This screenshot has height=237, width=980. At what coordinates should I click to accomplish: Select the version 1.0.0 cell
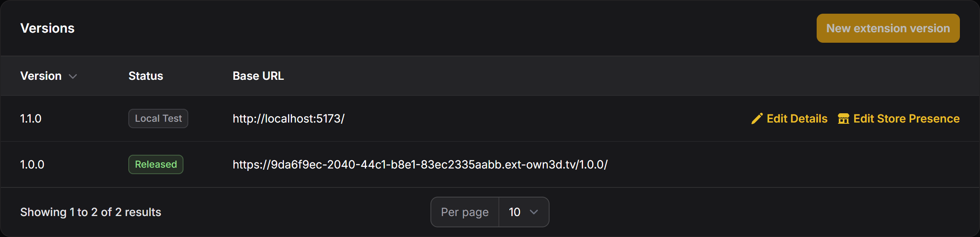click(x=32, y=164)
